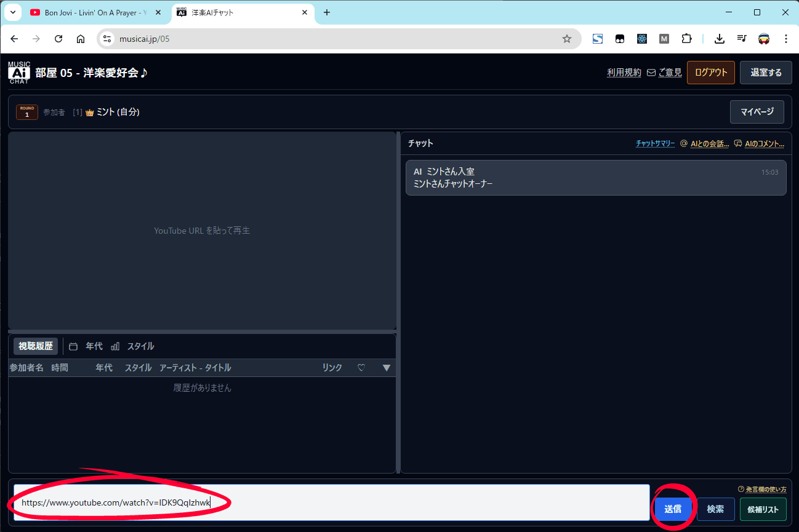Click the 部屋 05 - 洋楽愛好会 room title

click(92, 73)
